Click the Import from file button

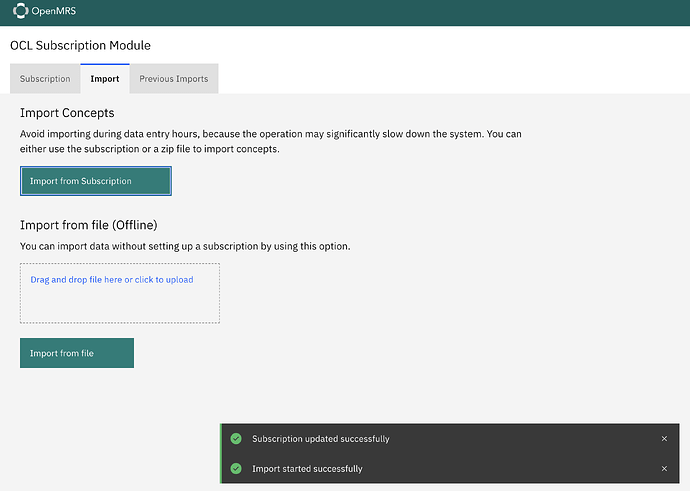pyautogui.click(x=77, y=353)
